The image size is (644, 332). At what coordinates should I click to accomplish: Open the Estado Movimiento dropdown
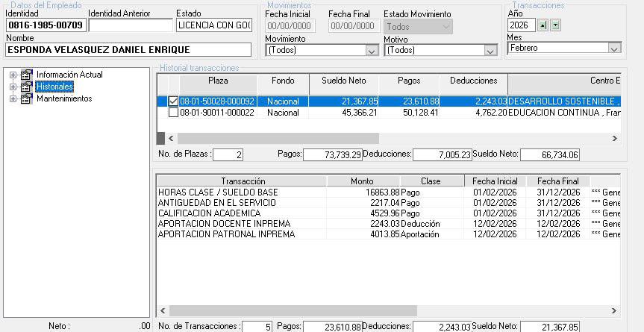pos(446,27)
